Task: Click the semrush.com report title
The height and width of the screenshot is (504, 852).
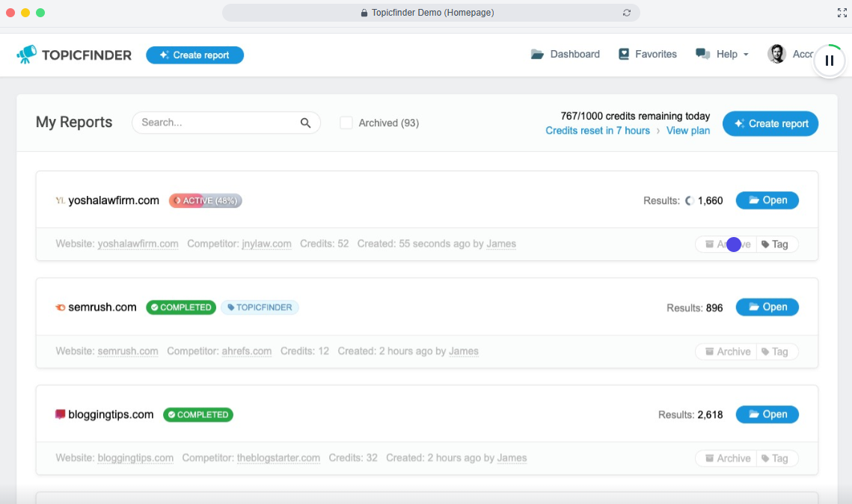Action: pyautogui.click(x=102, y=307)
